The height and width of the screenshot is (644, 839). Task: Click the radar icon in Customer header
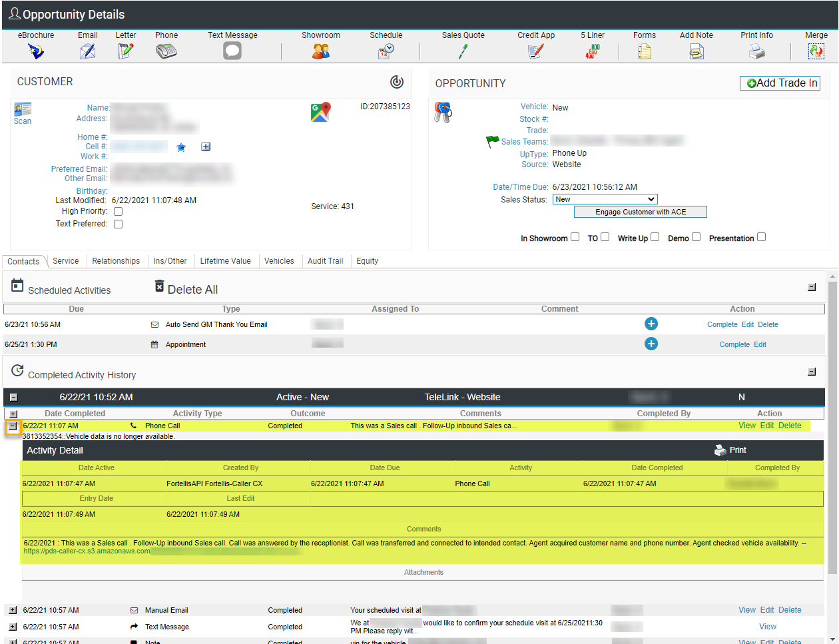point(397,81)
